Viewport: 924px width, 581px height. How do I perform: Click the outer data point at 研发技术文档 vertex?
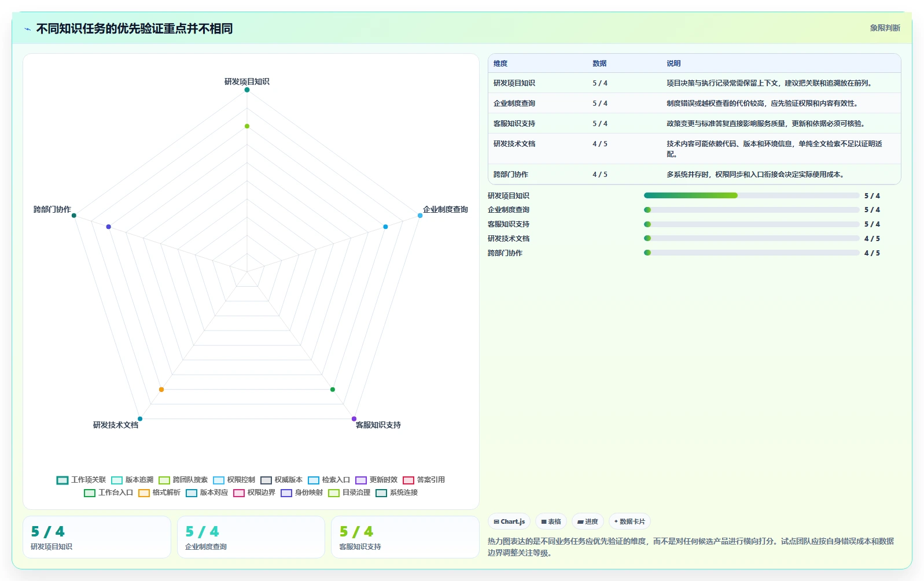(x=140, y=419)
